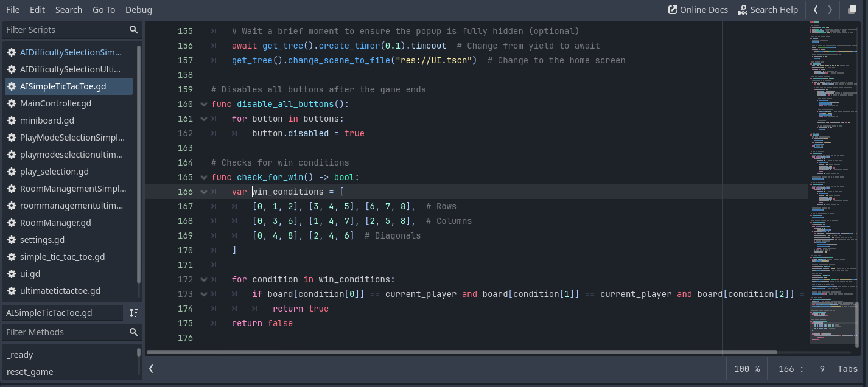Click the scripts list vertical scrollbar

click(138, 164)
